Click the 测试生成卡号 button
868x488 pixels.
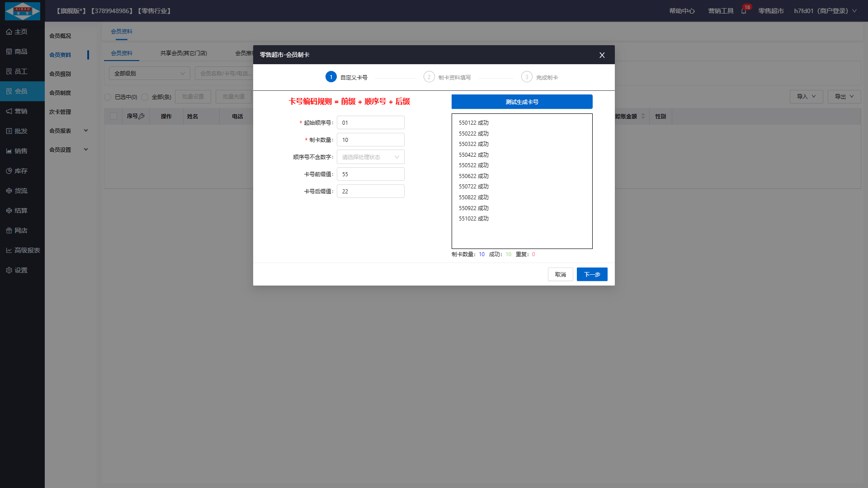click(x=522, y=102)
